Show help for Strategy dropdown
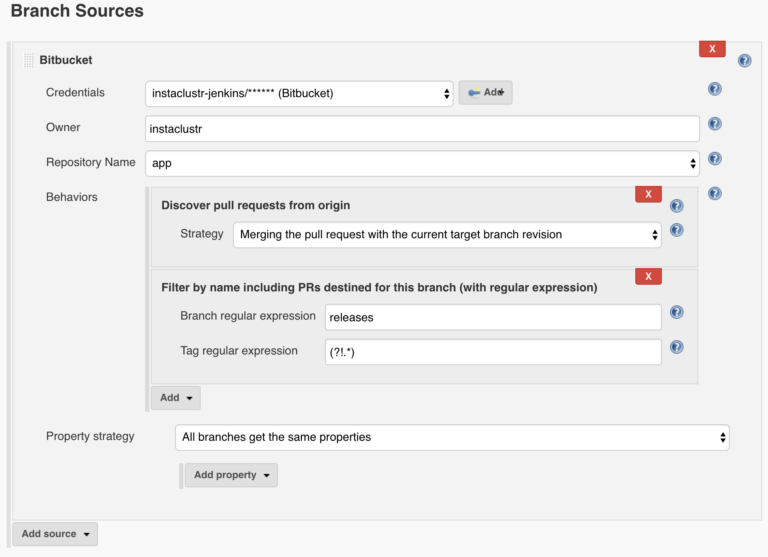This screenshot has height=557, width=768. point(676,230)
